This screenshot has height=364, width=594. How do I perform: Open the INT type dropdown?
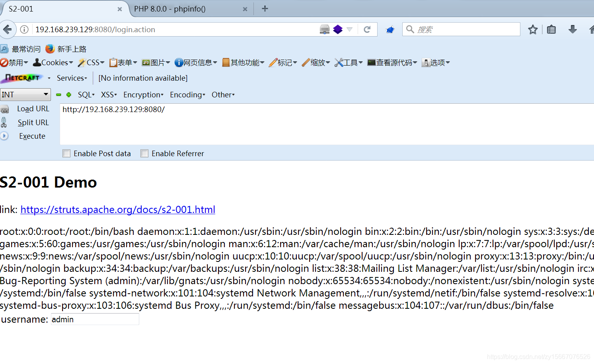point(25,95)
